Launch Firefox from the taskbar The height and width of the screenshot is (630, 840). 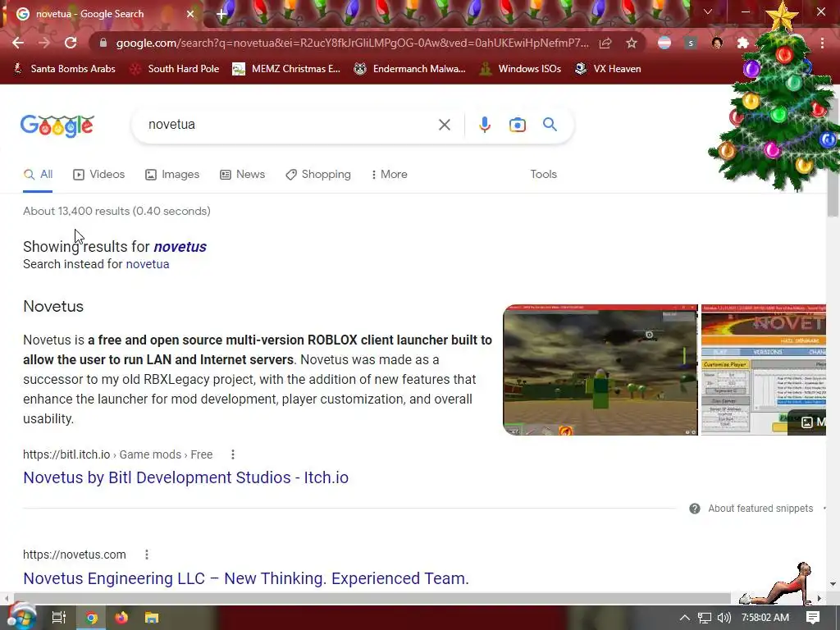pyautogui.click(x=121, y=618)
